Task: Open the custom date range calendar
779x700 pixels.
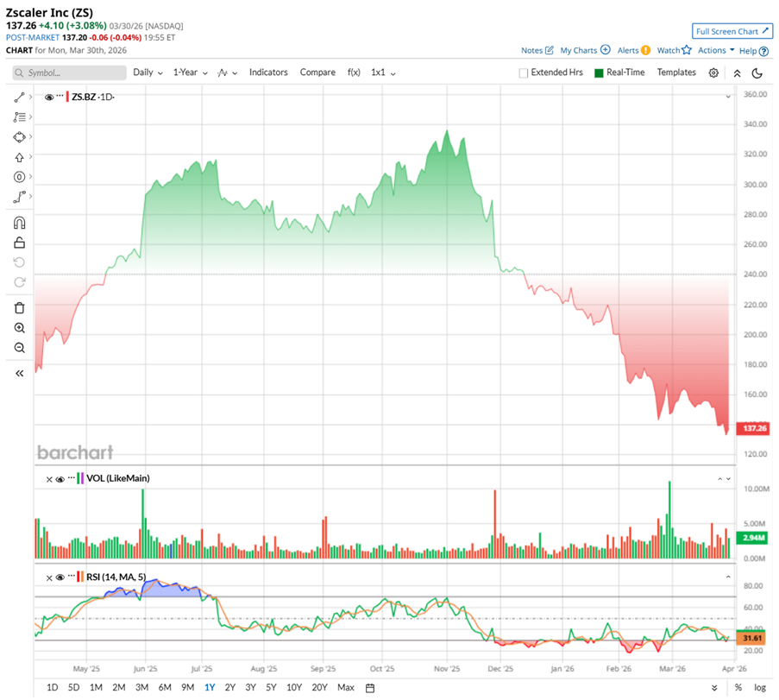Action: (x=370, y=688)
